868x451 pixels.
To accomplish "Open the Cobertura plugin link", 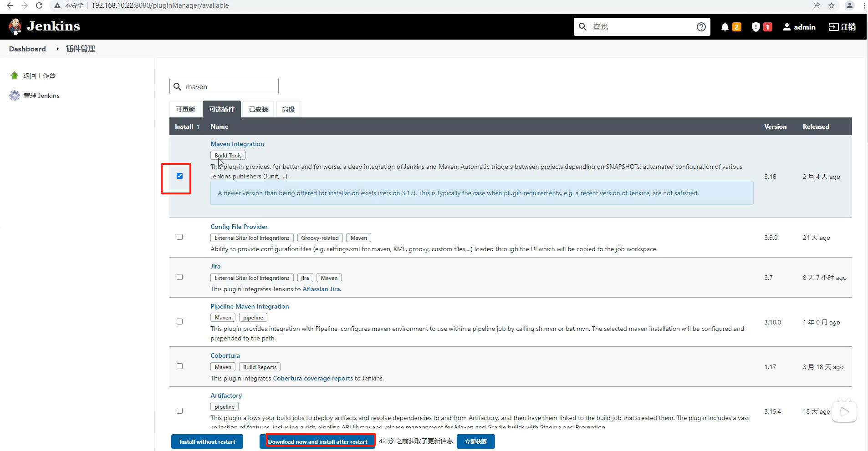I will (225, 355).
